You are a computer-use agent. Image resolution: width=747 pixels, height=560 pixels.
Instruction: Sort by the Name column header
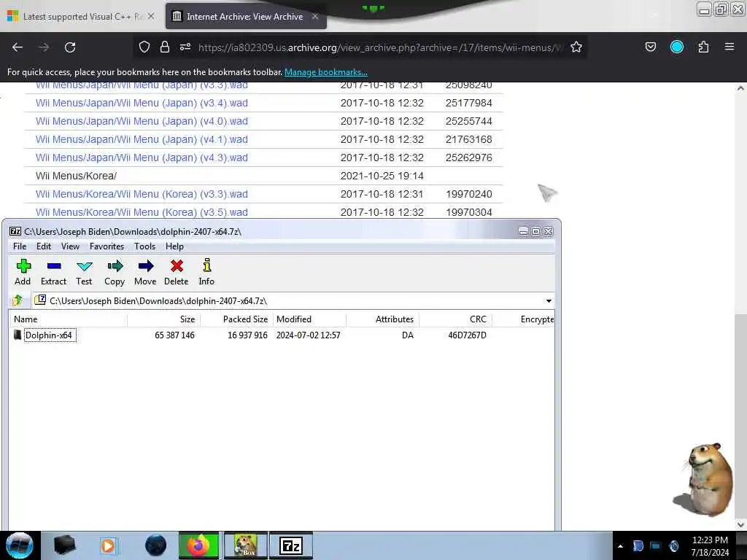tap(68, 319)
